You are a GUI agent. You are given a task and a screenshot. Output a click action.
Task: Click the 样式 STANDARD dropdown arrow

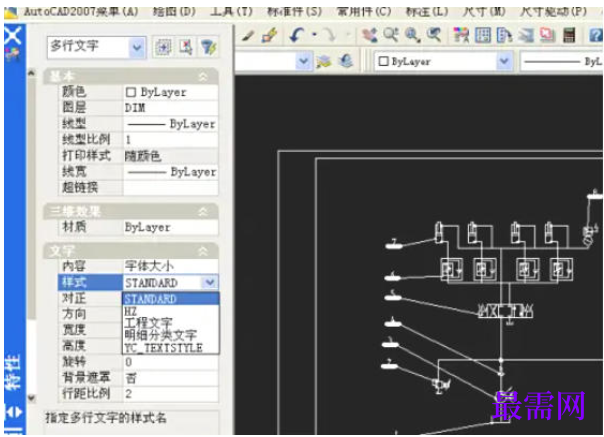tap(210, 282)
